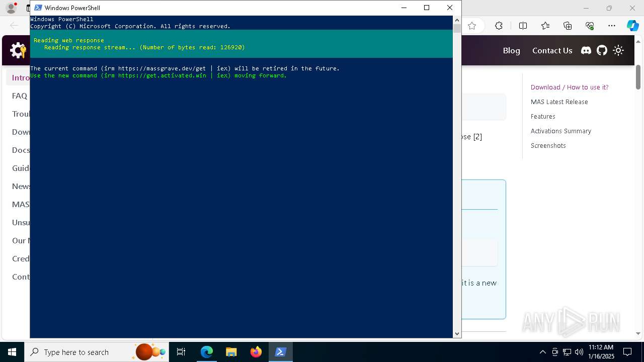Click the Reading web response progress text
This screenshot has width=644, height=362.
[x=69, y=40]
